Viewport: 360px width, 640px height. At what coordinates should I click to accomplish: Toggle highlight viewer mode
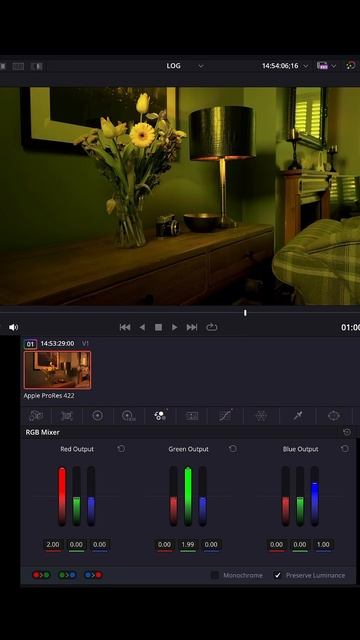[x=37, y=66]
